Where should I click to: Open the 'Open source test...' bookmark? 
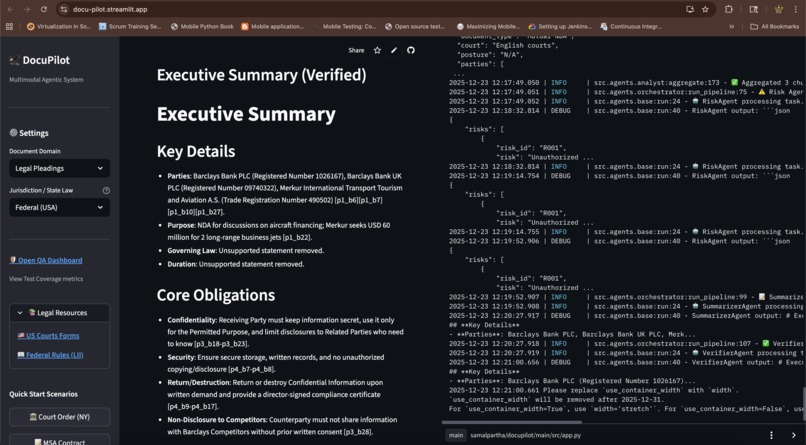pos(415,26)
